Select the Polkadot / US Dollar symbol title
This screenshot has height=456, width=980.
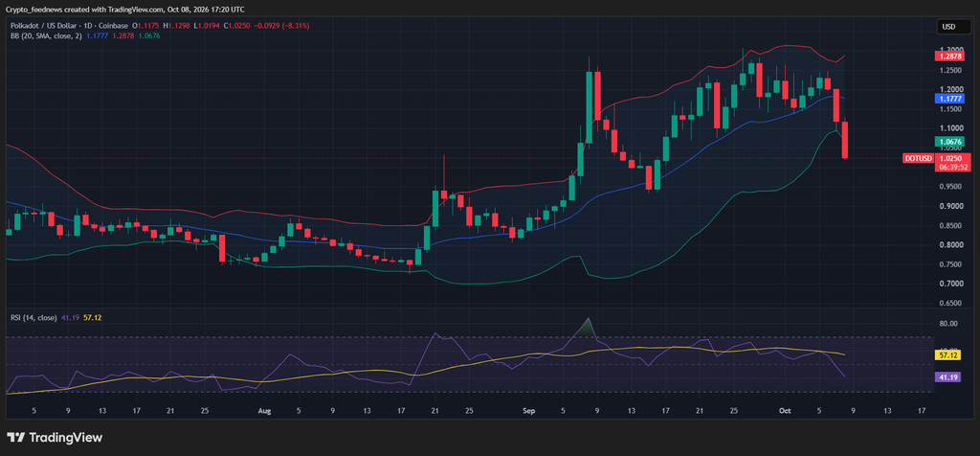tap(69, 26)
